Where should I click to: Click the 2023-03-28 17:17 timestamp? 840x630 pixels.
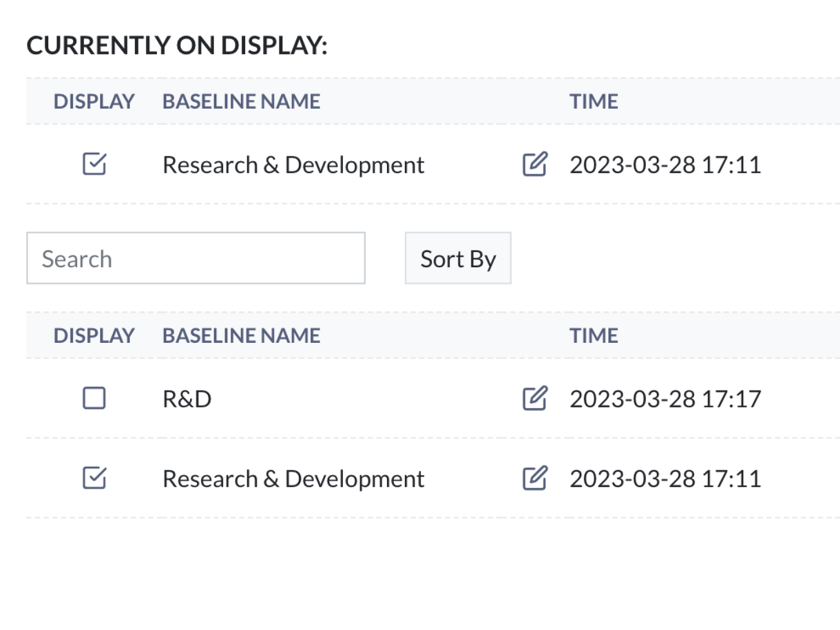665,399
